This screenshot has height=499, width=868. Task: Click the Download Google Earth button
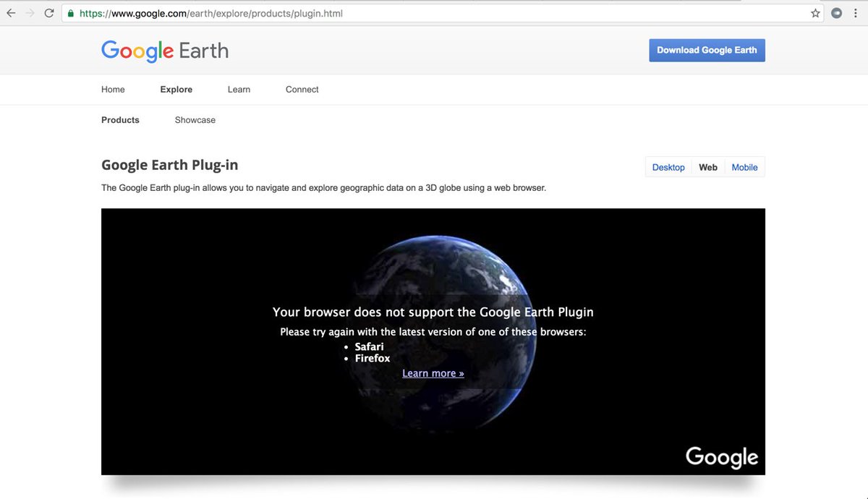tap(707, 50)
